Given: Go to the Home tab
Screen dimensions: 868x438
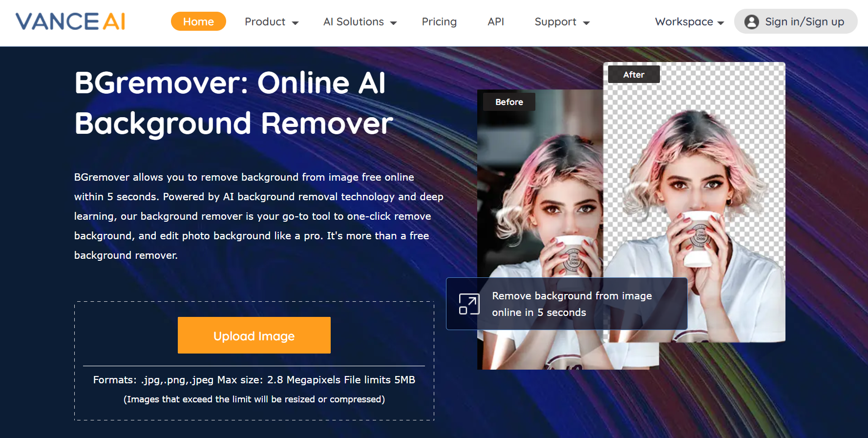Looking at the screenshot, I should [198, 21].
